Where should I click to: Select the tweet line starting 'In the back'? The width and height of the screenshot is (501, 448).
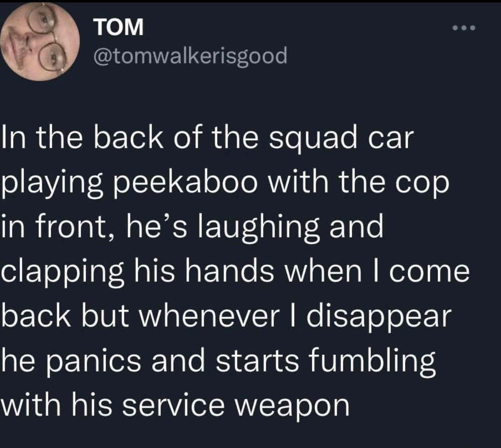coord(206,139)
